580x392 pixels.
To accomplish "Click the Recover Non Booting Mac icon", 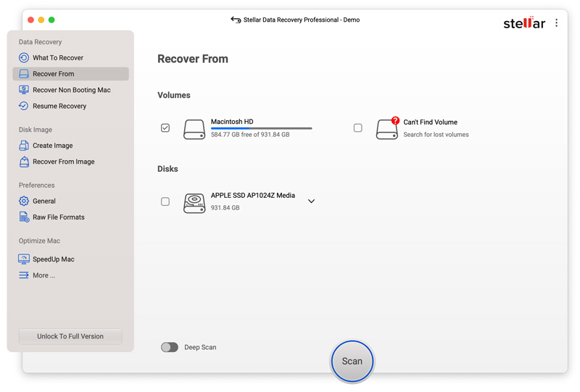I will 24,90.
